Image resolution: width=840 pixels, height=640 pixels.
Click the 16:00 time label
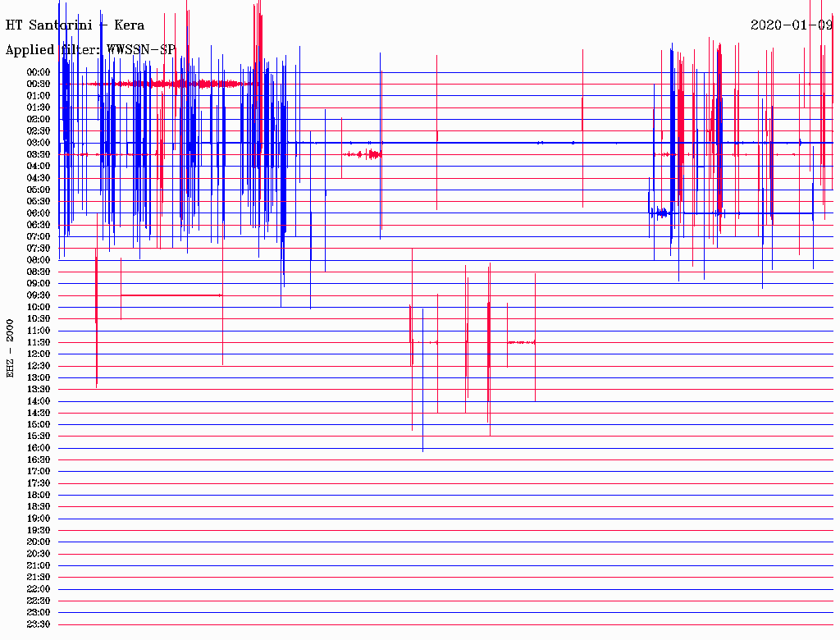[39, 448]
